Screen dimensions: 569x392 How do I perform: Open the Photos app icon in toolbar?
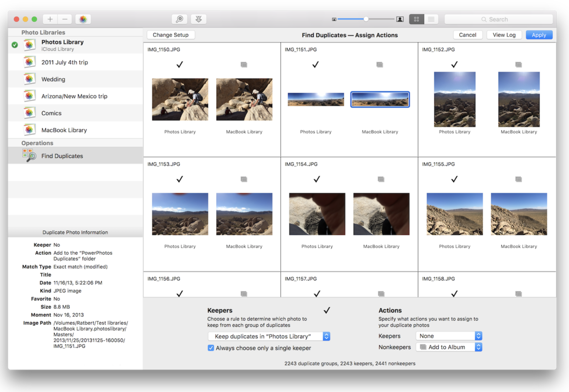coord(83,19)
